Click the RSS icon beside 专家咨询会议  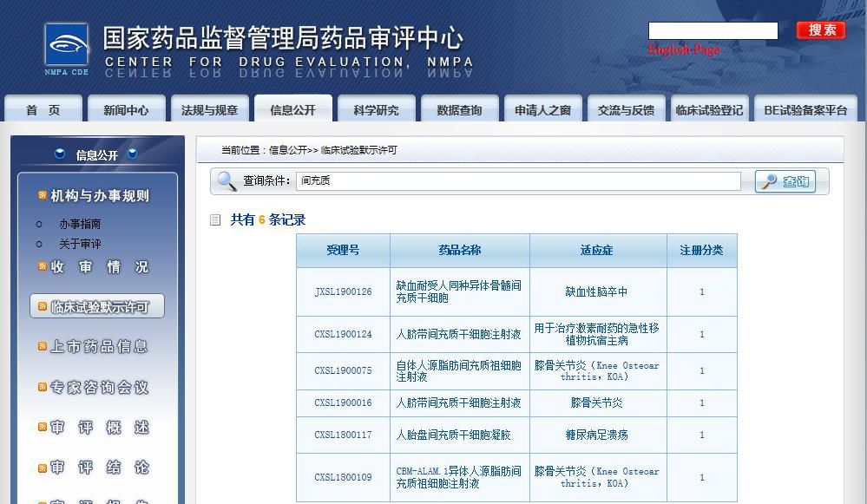[42, 387]
